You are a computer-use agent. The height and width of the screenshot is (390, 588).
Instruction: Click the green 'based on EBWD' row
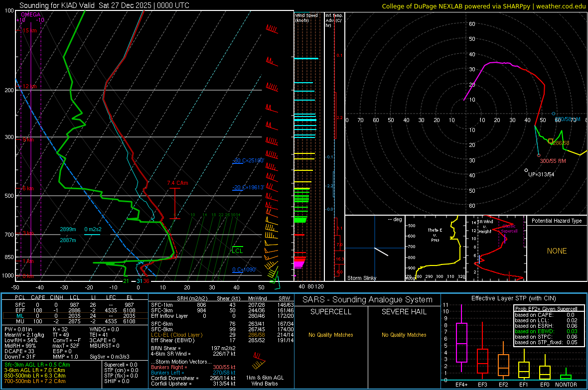coord(546,331)
